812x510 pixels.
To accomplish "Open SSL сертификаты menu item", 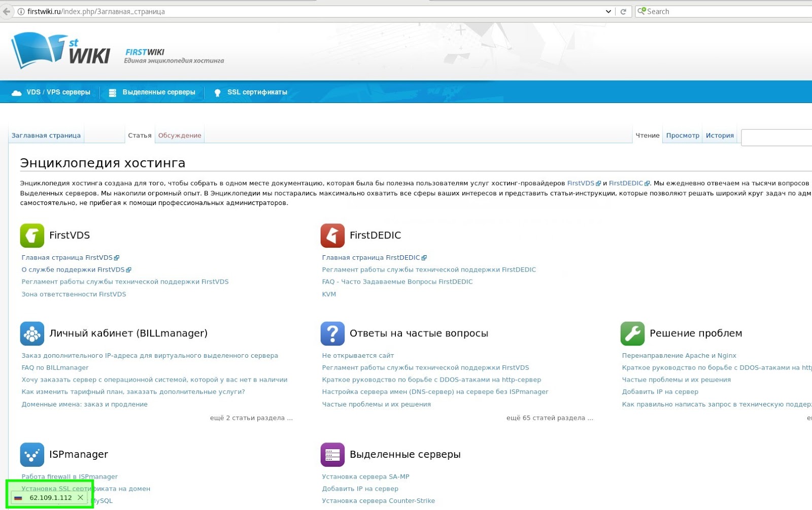I will pyautogui.click(x=257, y=92).
